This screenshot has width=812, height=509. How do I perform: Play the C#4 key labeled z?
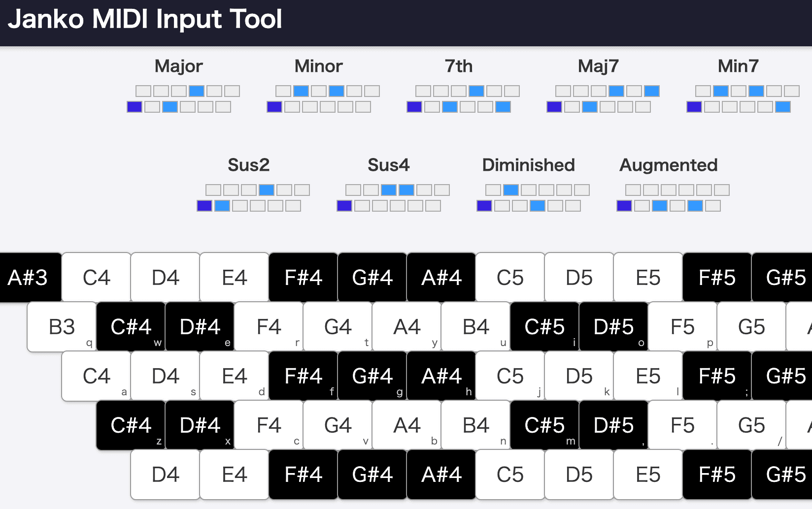pos(131,425)
